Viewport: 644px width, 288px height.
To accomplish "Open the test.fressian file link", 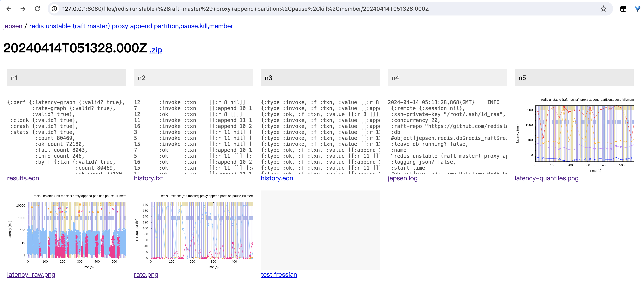I will [x=279, y=274].
